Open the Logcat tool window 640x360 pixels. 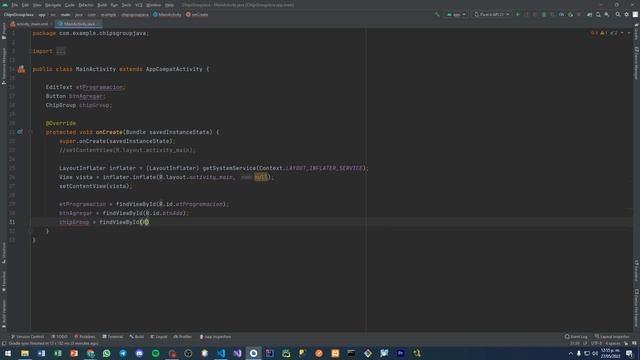coord(159,337)
